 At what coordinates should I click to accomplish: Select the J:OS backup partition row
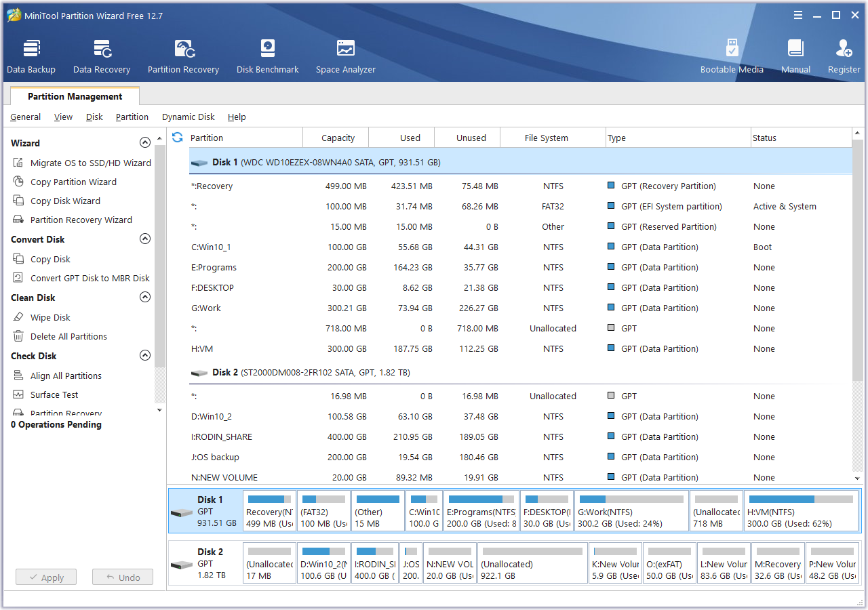(x=520, y=457)
